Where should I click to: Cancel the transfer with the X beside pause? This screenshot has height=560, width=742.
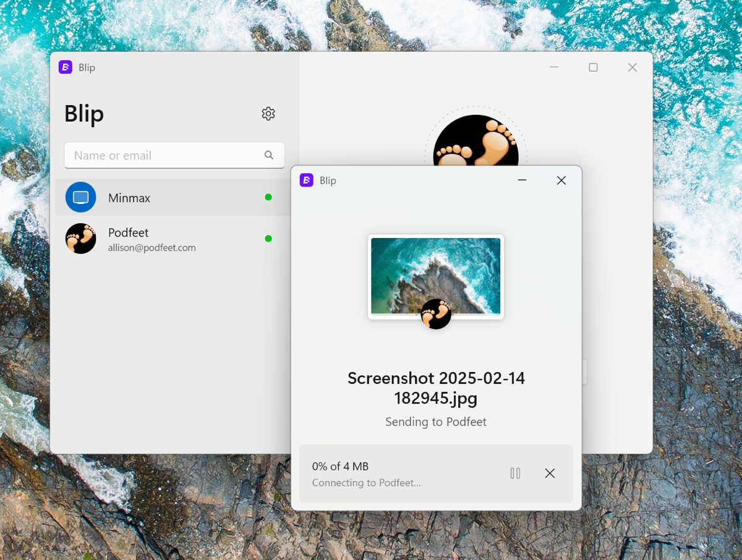[550, 473]
